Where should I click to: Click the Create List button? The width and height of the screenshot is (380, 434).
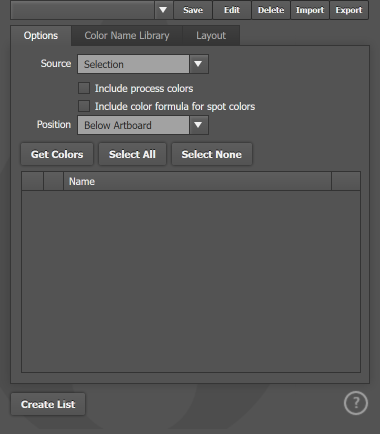coord(48,404)
